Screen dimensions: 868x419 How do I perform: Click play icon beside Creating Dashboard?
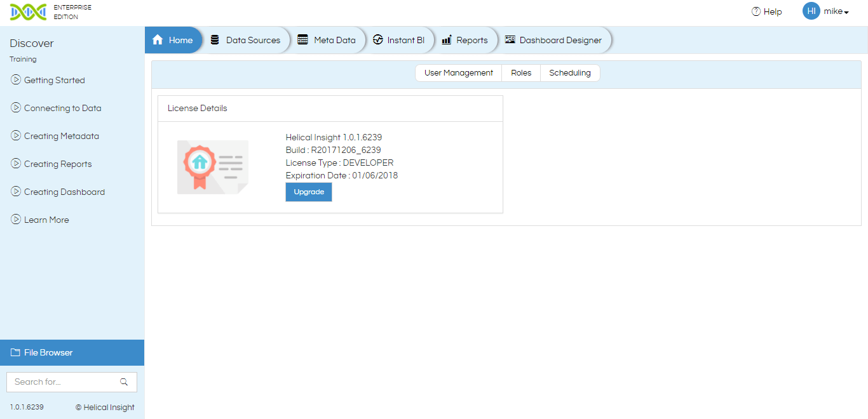[16, 192]
